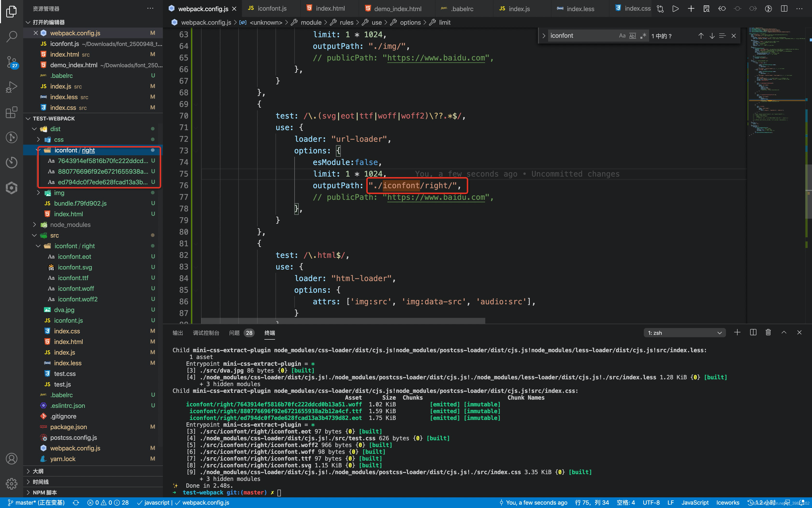Open the Accounts menu icon
The height and width of the screenshot is (508, 812).
[x=11, y=459]
